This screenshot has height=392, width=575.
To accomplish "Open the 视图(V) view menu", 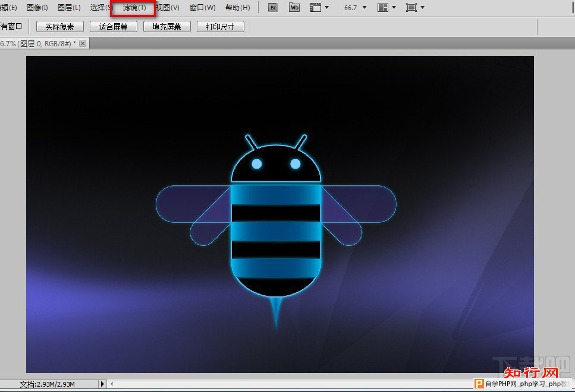I will [168, 8].
